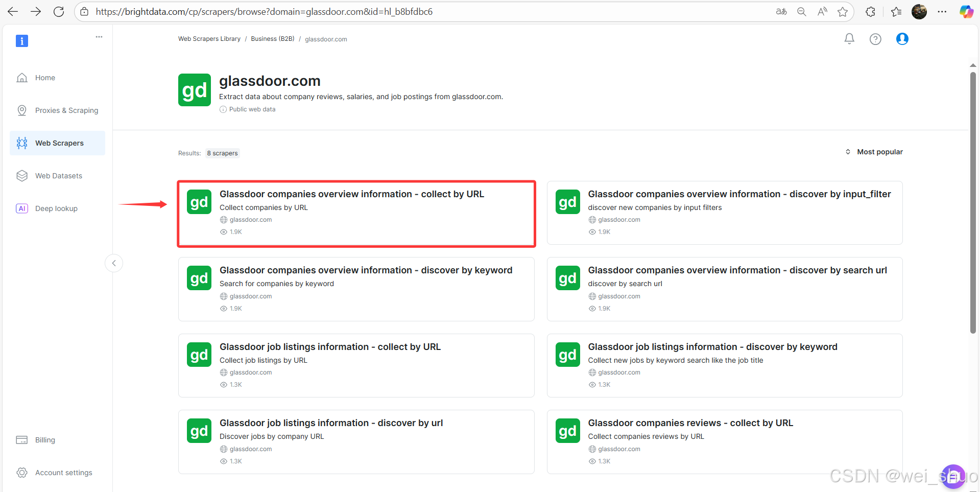
Task: Click the browser address bar URL
Action: tap(264, 12)
